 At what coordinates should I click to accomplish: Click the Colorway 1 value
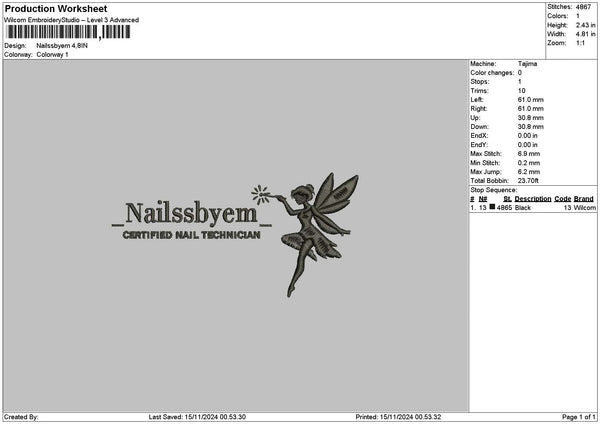(52, 54)
